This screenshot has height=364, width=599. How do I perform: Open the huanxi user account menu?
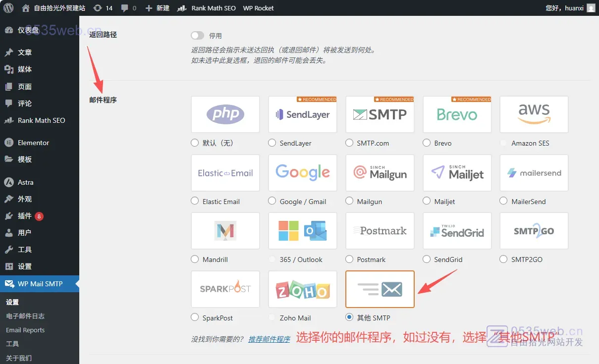click(570, 8)
